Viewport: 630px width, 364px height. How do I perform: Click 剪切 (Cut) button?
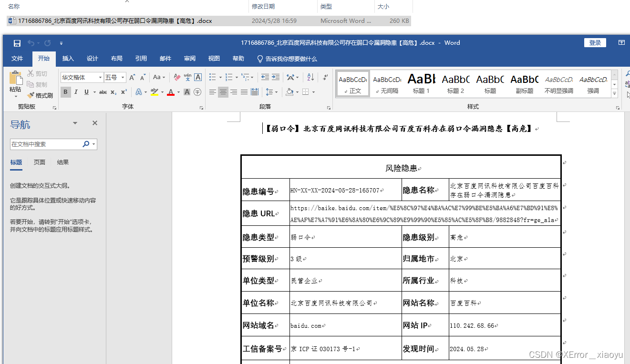tap(38, 73)
